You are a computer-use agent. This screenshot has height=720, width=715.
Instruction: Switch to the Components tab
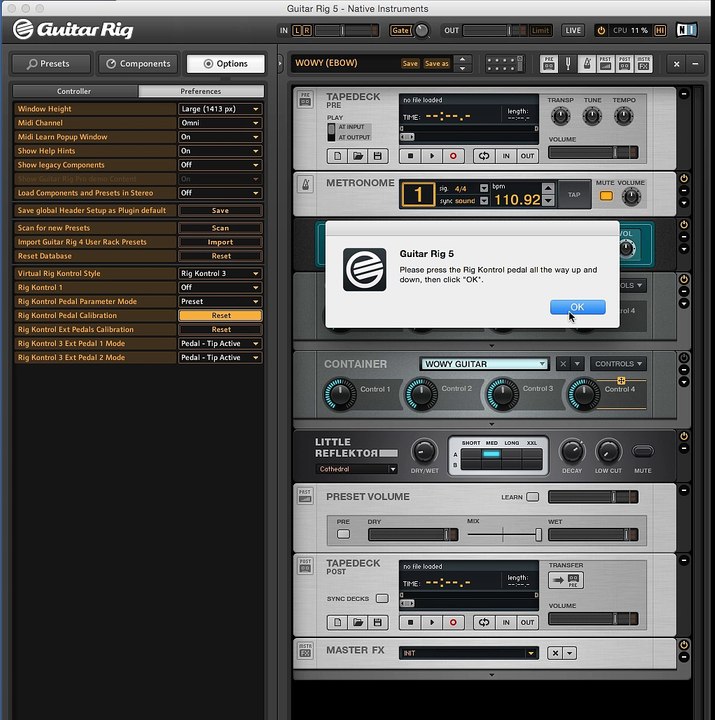coord(138,63)
